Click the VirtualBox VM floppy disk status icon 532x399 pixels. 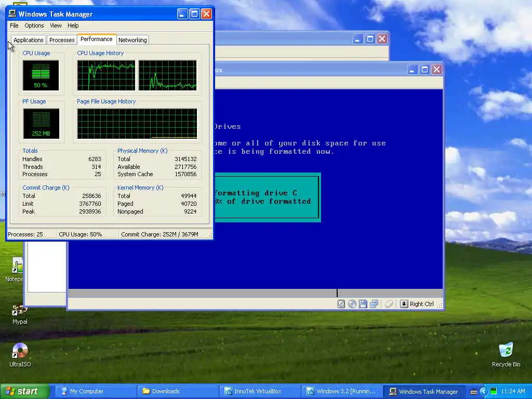tap(363, 304)
